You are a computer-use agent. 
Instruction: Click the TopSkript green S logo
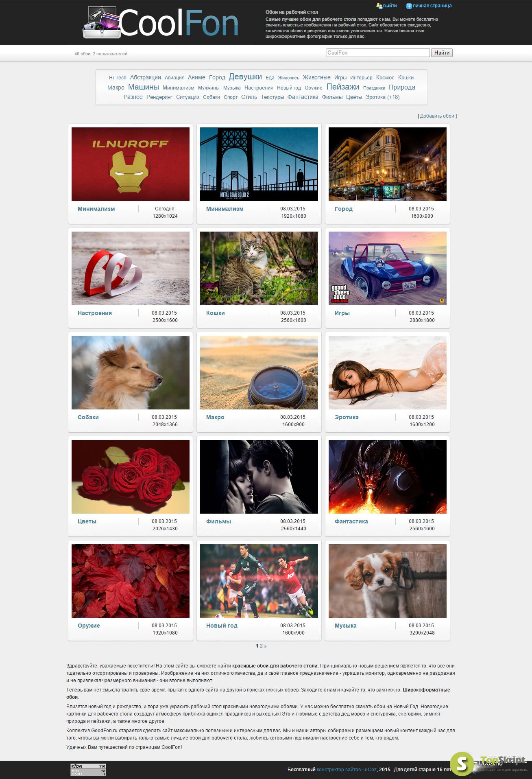tap(462, 764)
